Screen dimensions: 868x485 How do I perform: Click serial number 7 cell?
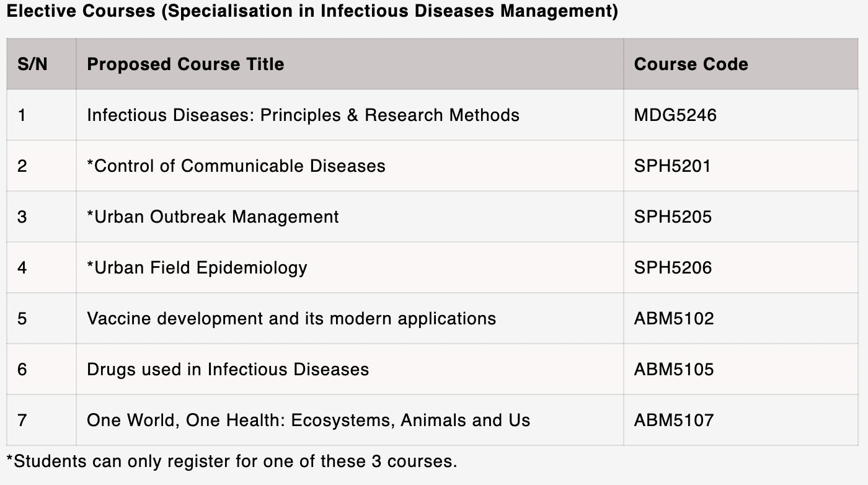click(42, 420)
